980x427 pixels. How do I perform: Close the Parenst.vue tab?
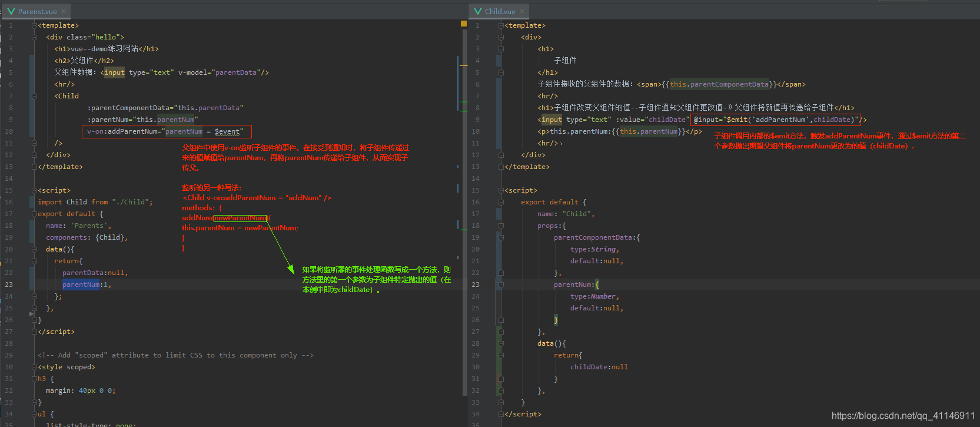pyautogui.click(x=64, y=11)
